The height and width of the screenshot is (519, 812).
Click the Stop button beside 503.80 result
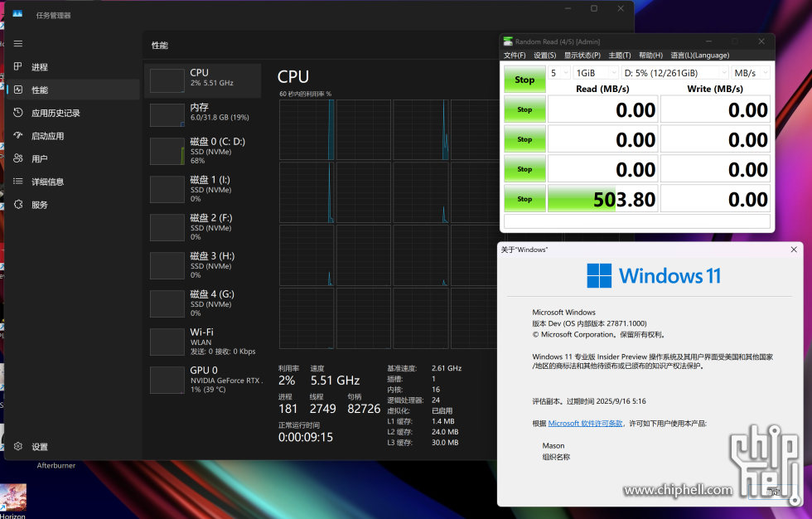click(x=524, y=199)
